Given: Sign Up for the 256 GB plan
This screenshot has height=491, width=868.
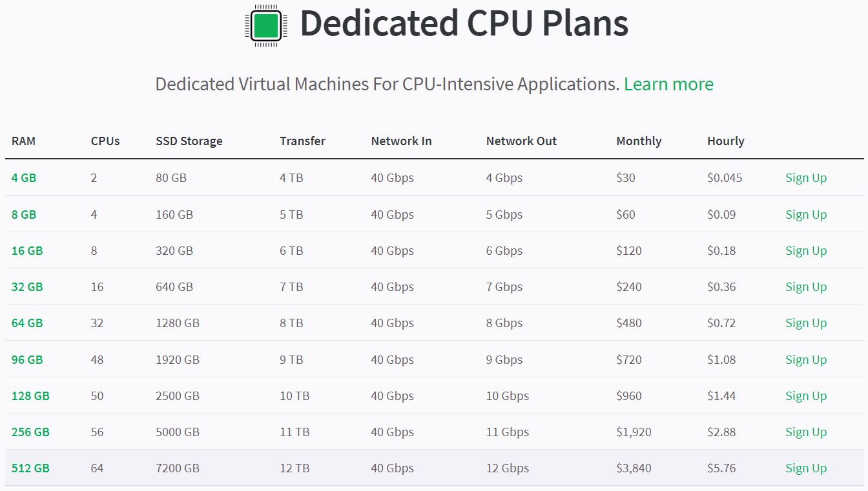Looking at the screenshot, I should (805, 432).
